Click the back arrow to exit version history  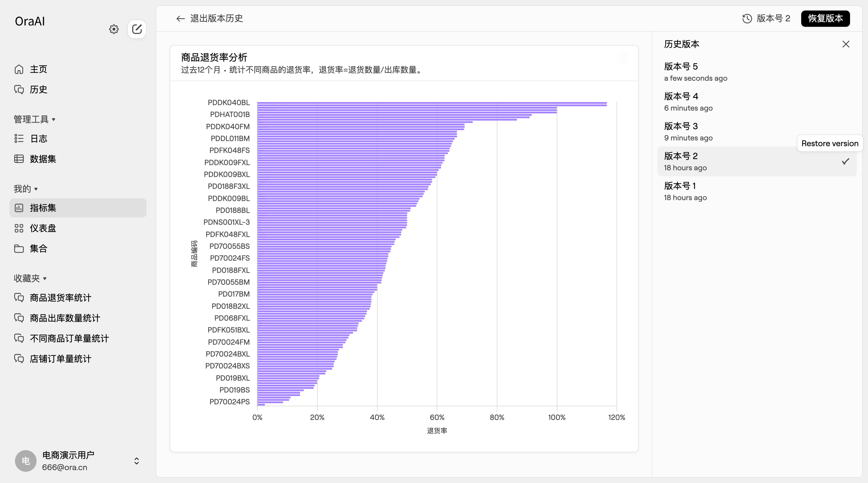point(180,19)
